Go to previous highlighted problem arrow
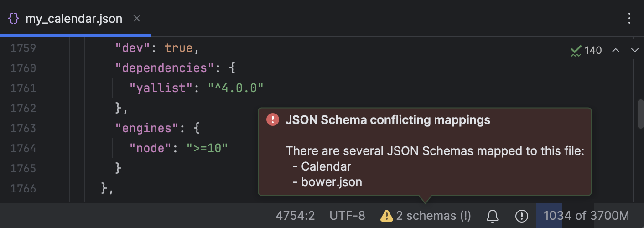The height and width of the screenshot is (228, 644). pos(616,50)
